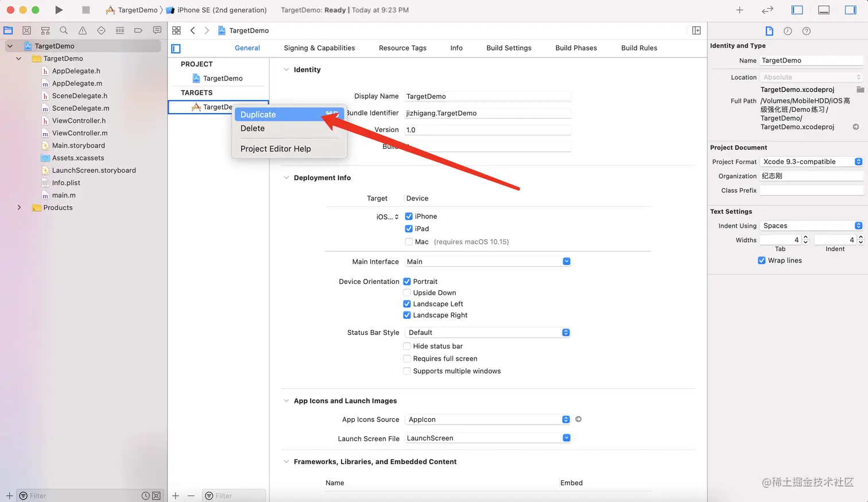Hide the inspectors panel
This screenshot has width=868, height=502.
(x=850, y=10)
